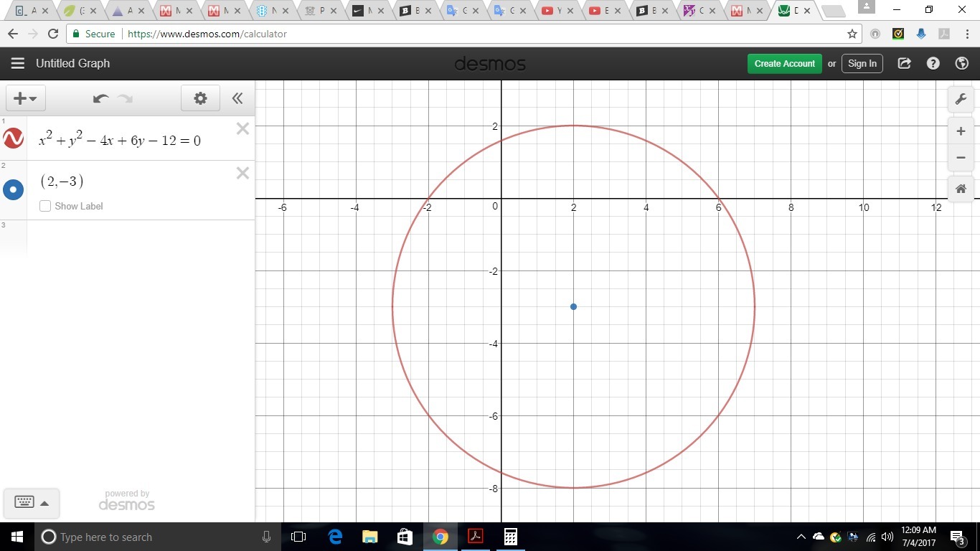This screenshot has height=551, width=980.
Task: Click the Sign In button
Action: coord(862,63)
